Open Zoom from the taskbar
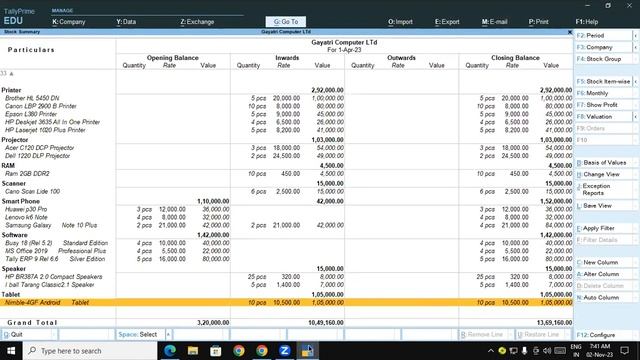Viewport: 640px width, 360px height. pyautogui.click(x=284, y=351)
